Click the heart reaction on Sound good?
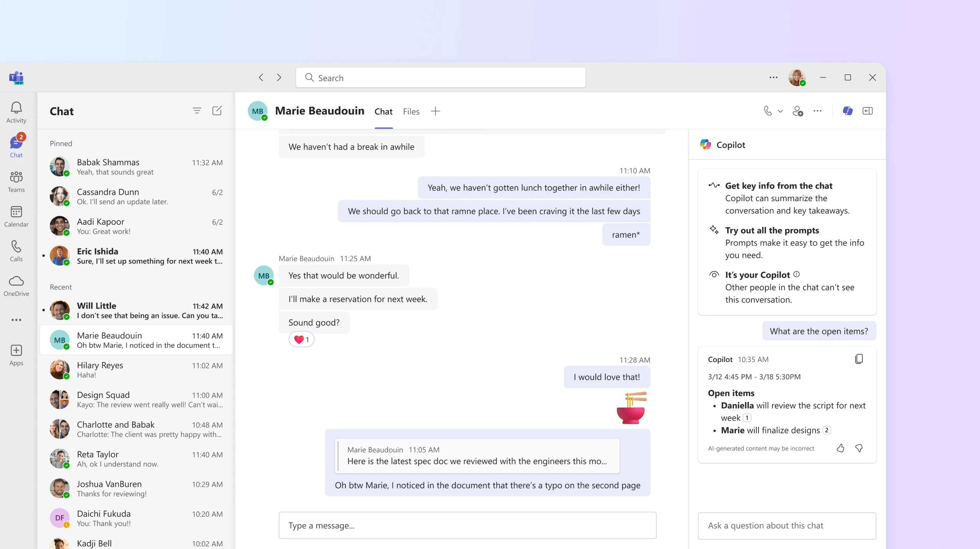980x549 pixels. point(301,340)
